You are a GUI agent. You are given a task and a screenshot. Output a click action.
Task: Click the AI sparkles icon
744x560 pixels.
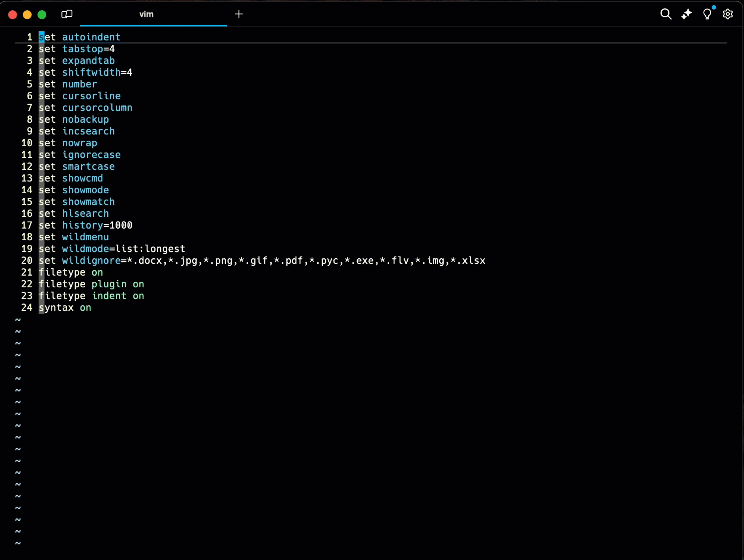pyautogui.click(x=687, y=14)
